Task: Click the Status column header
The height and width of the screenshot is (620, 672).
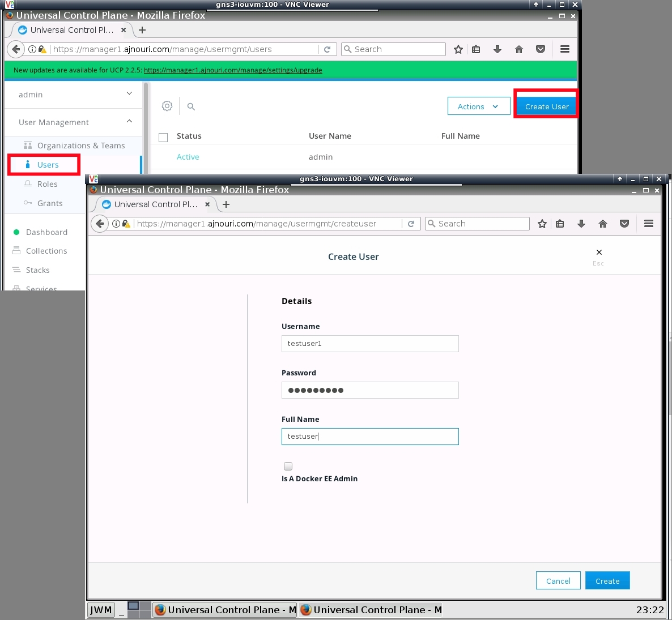Action: coord(189,136)
